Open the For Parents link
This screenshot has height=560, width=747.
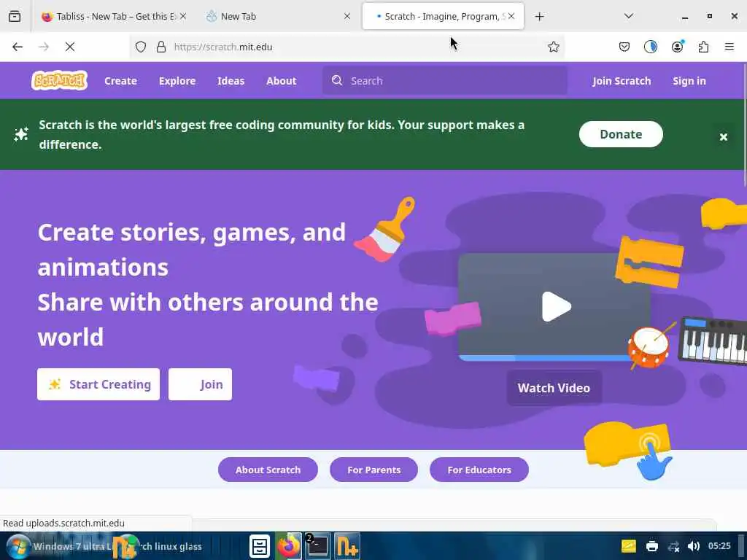(x=374, y=470)
